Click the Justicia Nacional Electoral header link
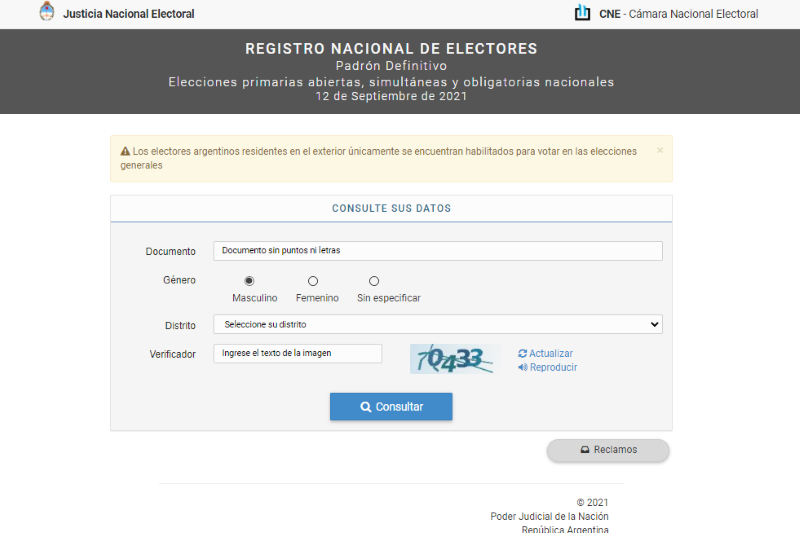This screenshot has width=800, height=533. click(128, 14)
